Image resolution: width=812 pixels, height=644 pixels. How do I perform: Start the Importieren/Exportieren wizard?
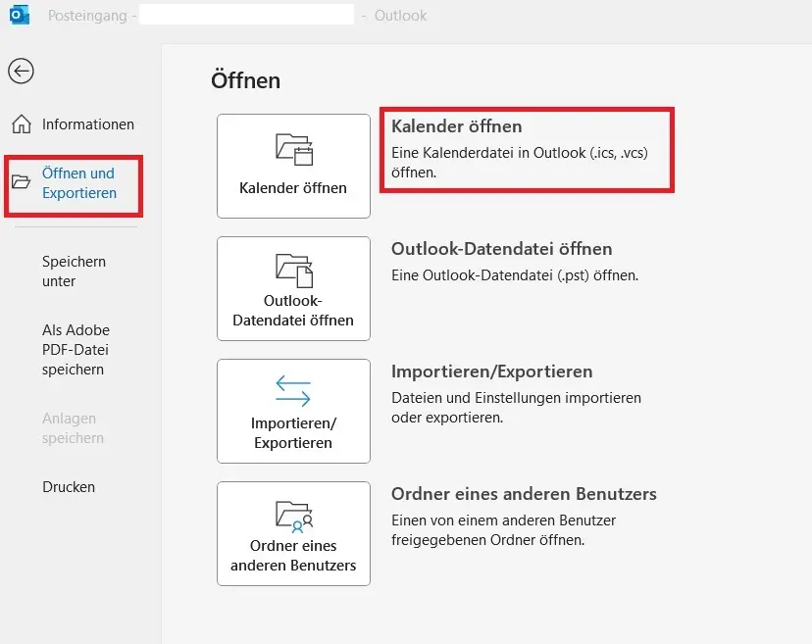click(291, 410)
